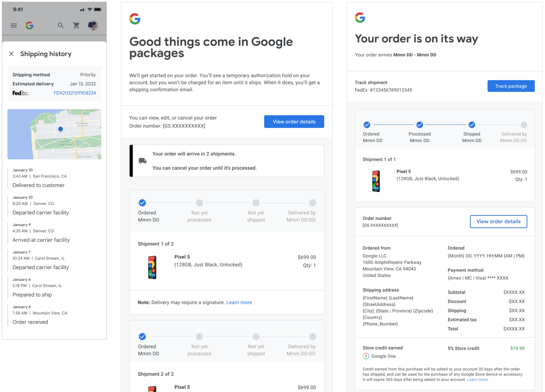Click 'Not yet processed' step dot in Shipment 1 of 2
545x392 pixels.
pos(200,203)
